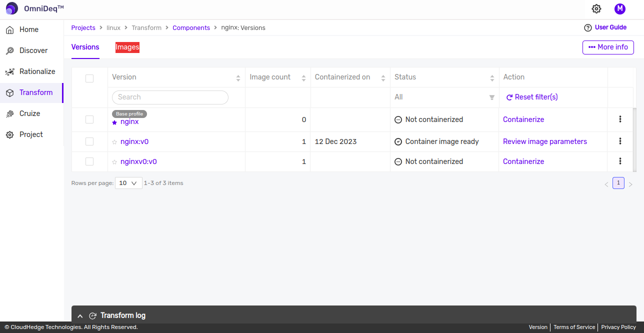Click the Container image ready status
The width and height of the screenshot is (644, 333).
436,141
